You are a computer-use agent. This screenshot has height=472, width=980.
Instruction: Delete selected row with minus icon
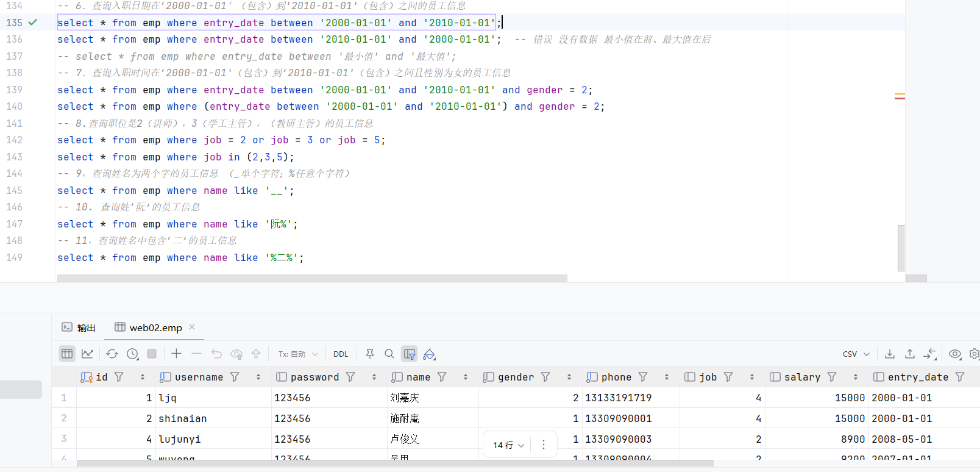click(x=196, y=354)
